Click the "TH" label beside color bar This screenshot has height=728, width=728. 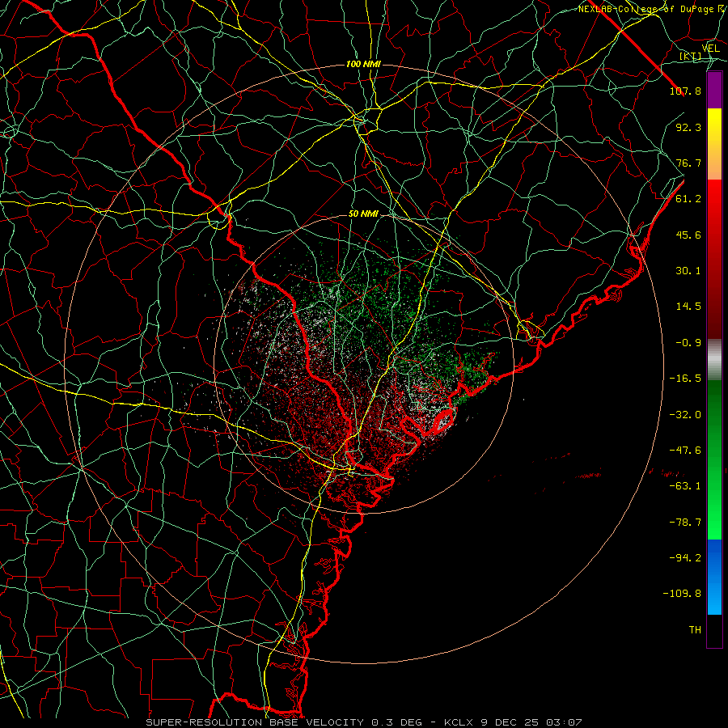click(x=695, y=630)
